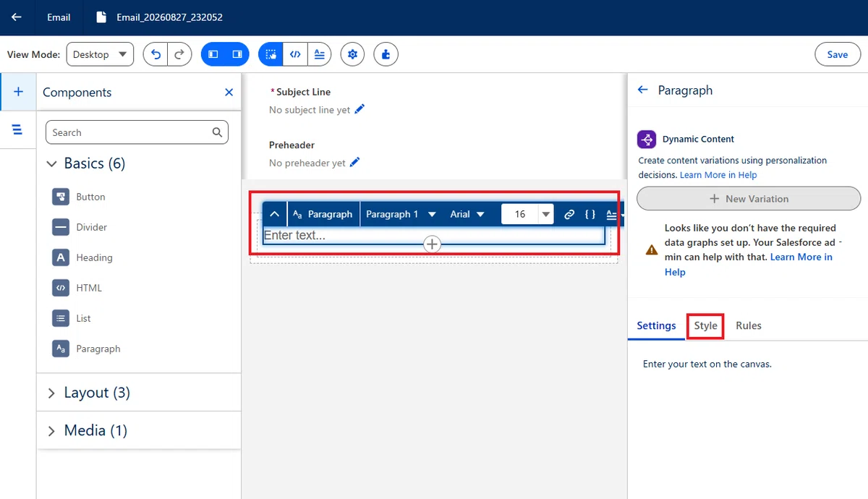Screen dimensions: 868x499
Task: Toggle the left panel visibility
Action: point(213,54)
